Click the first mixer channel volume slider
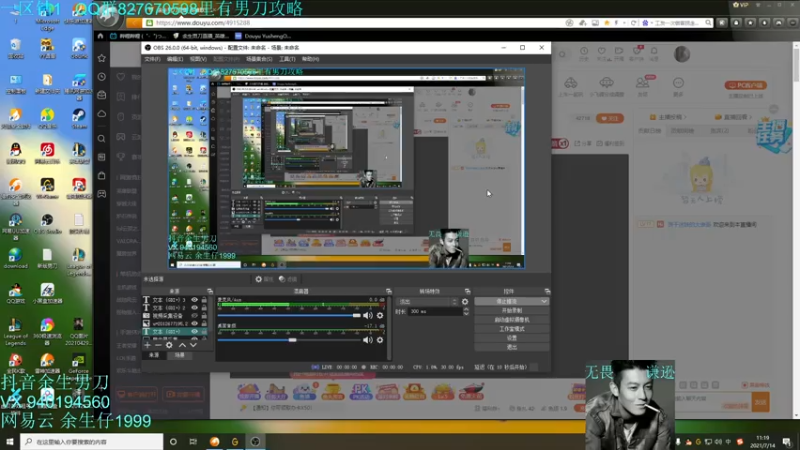The width and height of the screenshot is (800, 450). [289, 315]
